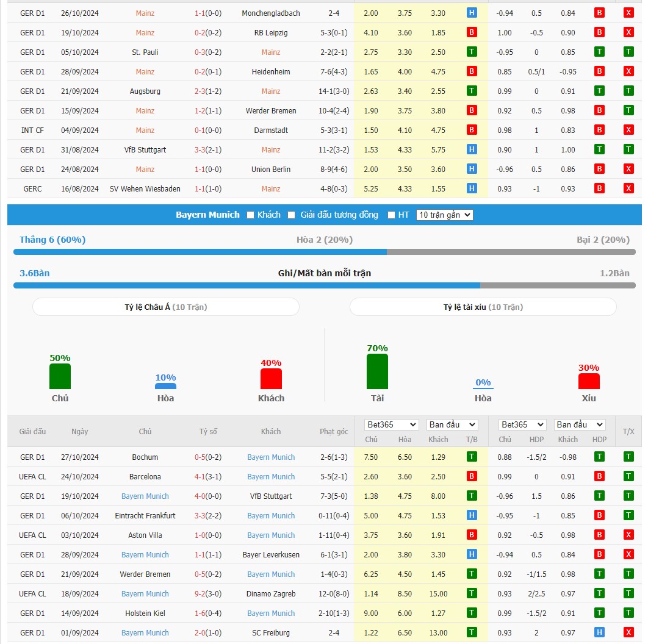Click the blue H badge in the Bayer Leverkusen row

(472, 554)
